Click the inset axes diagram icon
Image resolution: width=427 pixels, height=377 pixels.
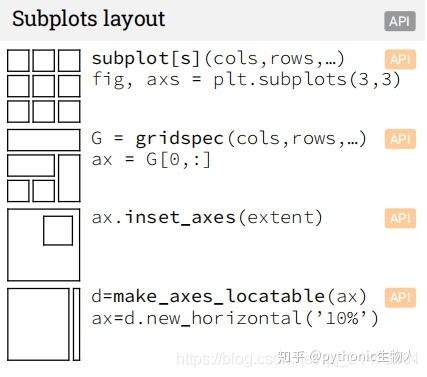[x=44, y=245]
